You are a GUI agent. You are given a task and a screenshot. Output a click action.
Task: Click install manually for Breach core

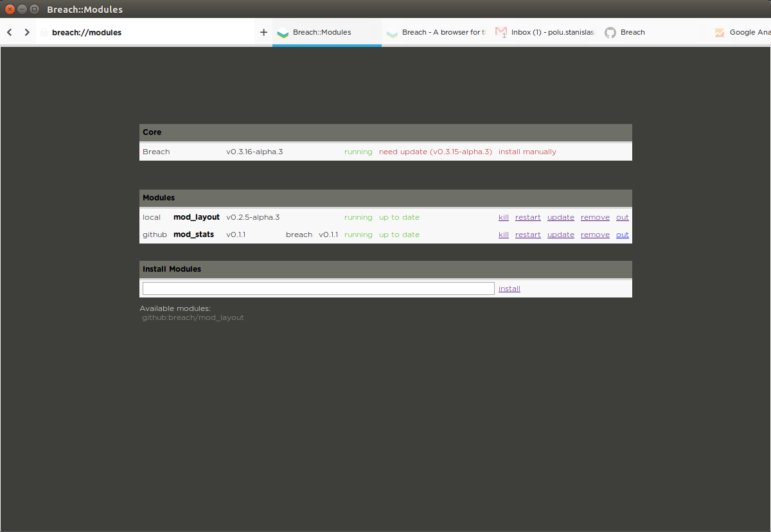[527, 152]
